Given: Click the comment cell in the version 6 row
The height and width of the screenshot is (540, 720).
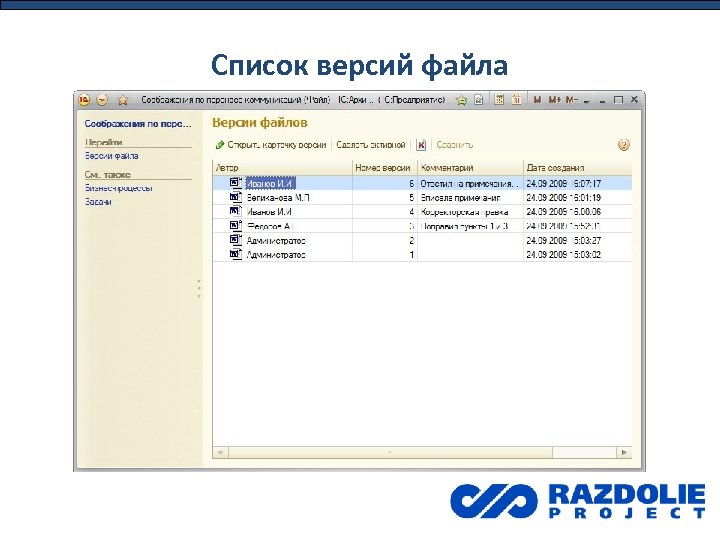Looking at the screenshot, I should 470,184.
